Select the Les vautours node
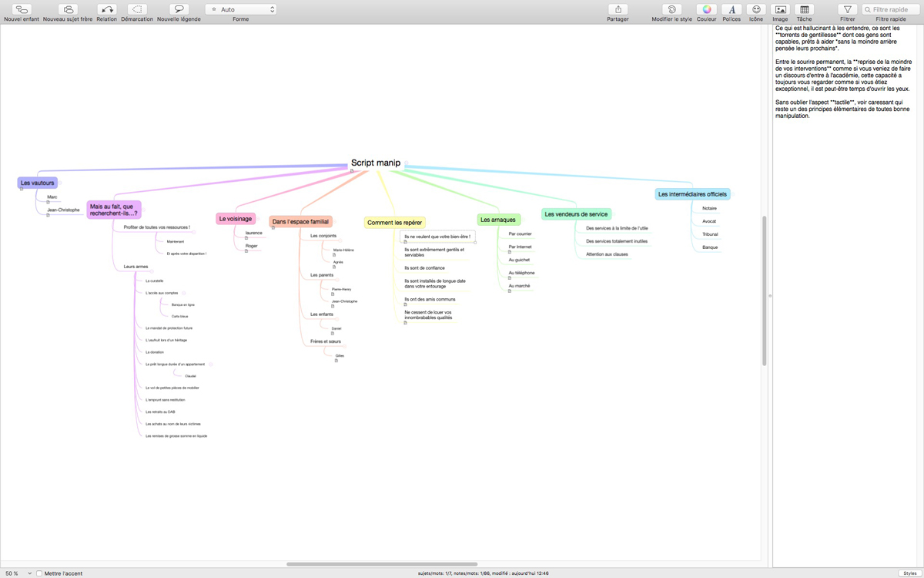Viewport: 924px width, 578px height. (38, 183)
